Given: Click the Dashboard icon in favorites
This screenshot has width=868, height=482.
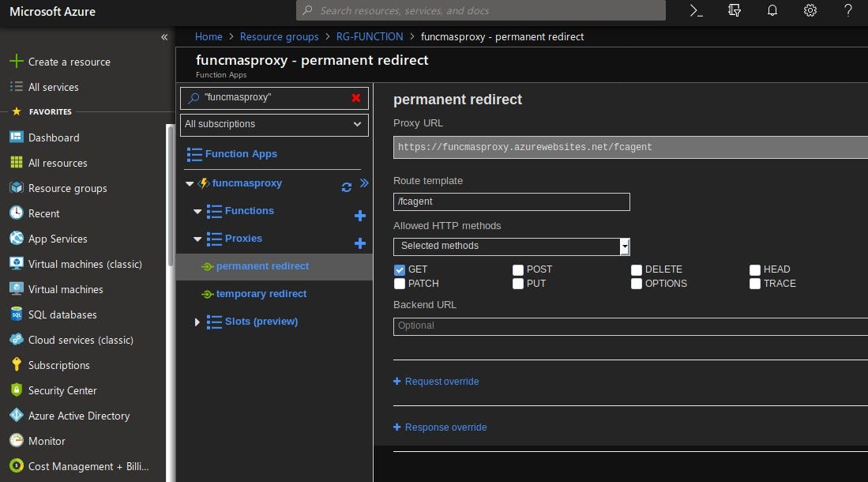Looking at the screenshot, I should click(17, 137).
